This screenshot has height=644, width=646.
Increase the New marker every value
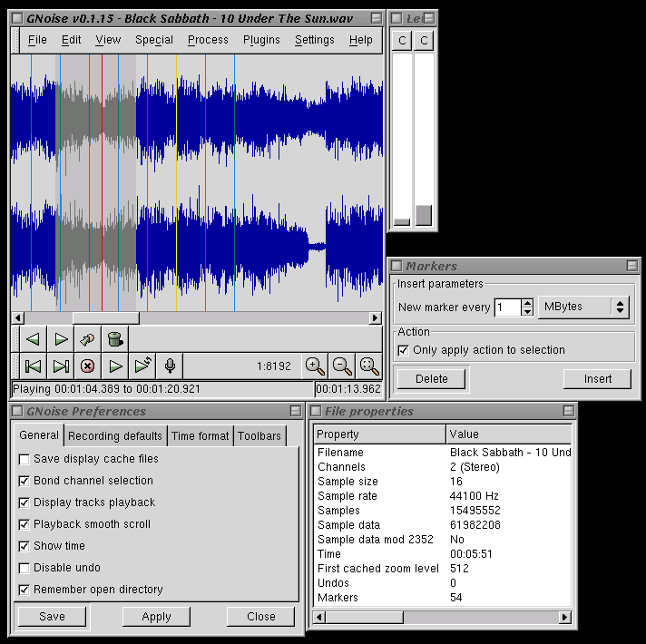[528, 303]
